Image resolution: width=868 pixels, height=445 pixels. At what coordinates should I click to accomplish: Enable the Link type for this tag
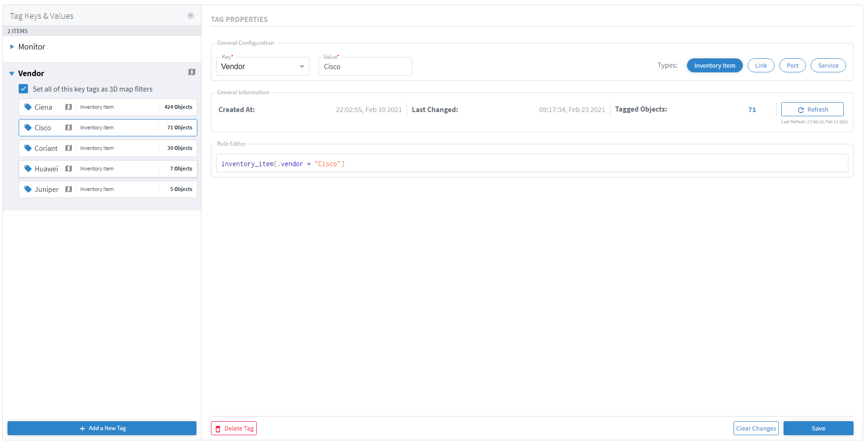pos(761,65)
